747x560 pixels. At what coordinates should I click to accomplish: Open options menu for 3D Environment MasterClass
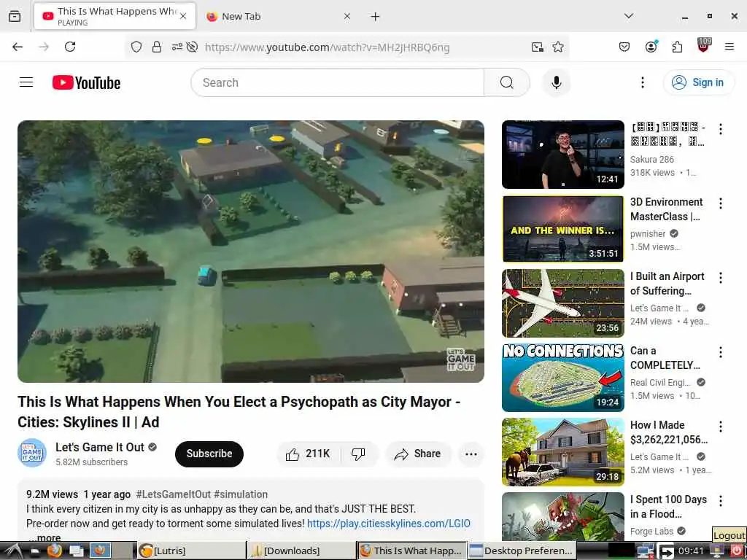click(720, 203)
